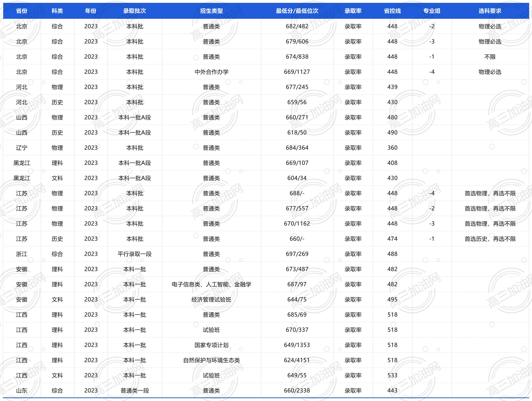Click the score 697/269
Screen dimensions: 532x401
click(297, 254)
